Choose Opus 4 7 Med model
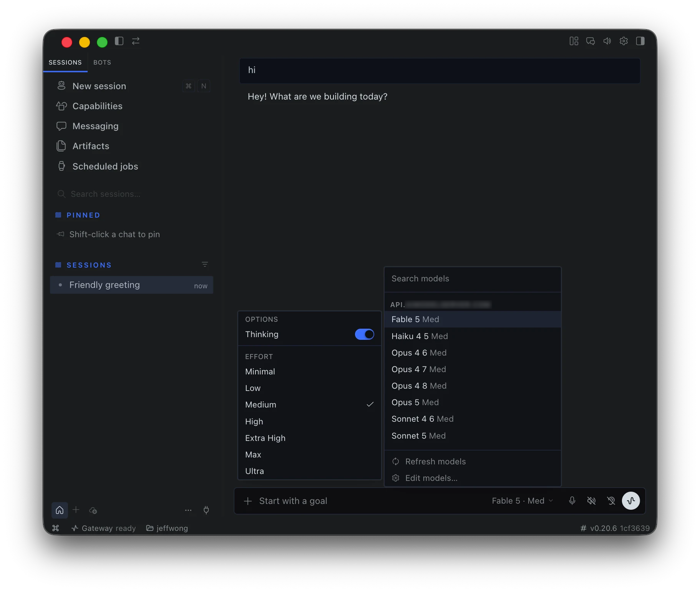Screen dimensions: 700x592 [x=473, y=369]
